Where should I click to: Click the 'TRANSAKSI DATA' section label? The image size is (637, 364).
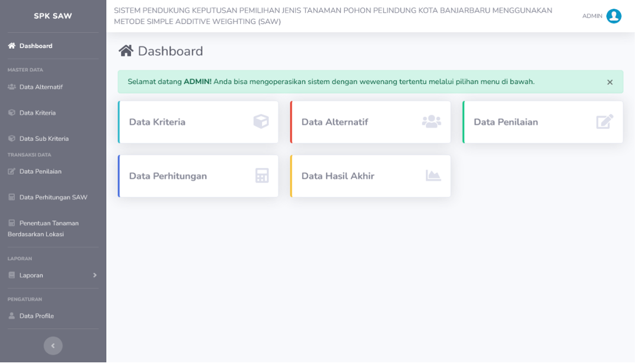[29, 155]
